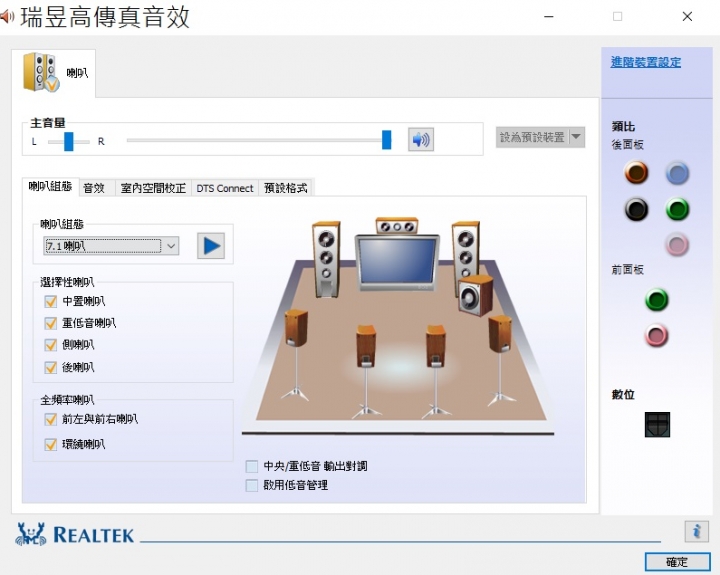720x575 pixels.
Task: Toggle the 重低音喇叭 checkbox
Action: click(x=51, y=323)
